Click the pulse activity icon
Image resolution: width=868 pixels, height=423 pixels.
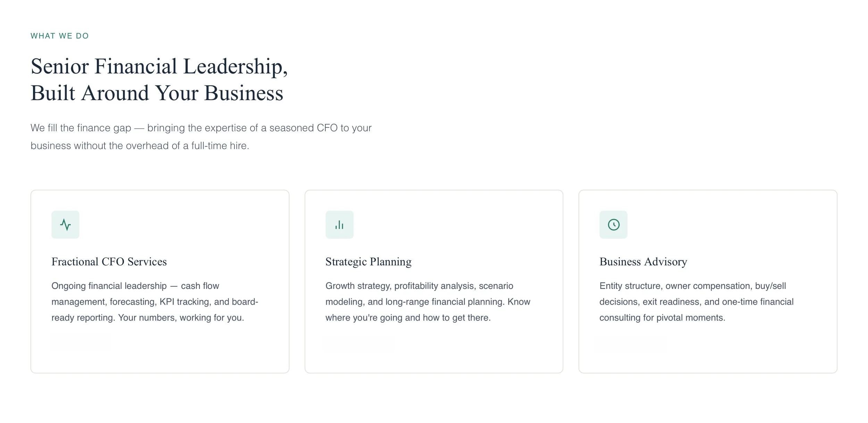[x=65, y=225]
